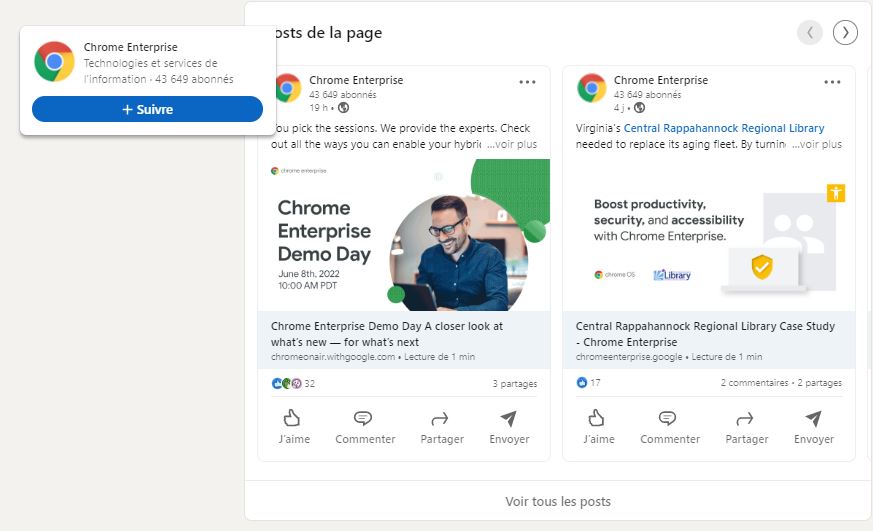The image size is (873, 531).
Task: Click the Suivre button to follow
Action: (x=147, y=109)
